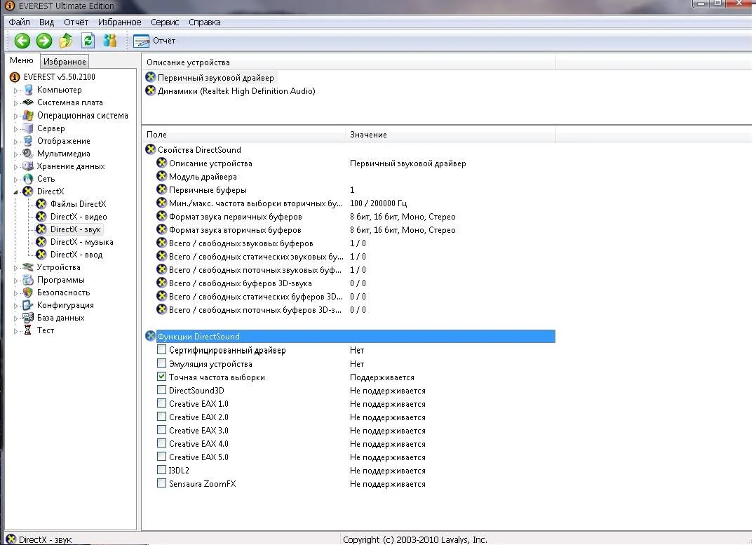Select the DirectX node icon
Screen dimensions: 756x545
[29, 191]
